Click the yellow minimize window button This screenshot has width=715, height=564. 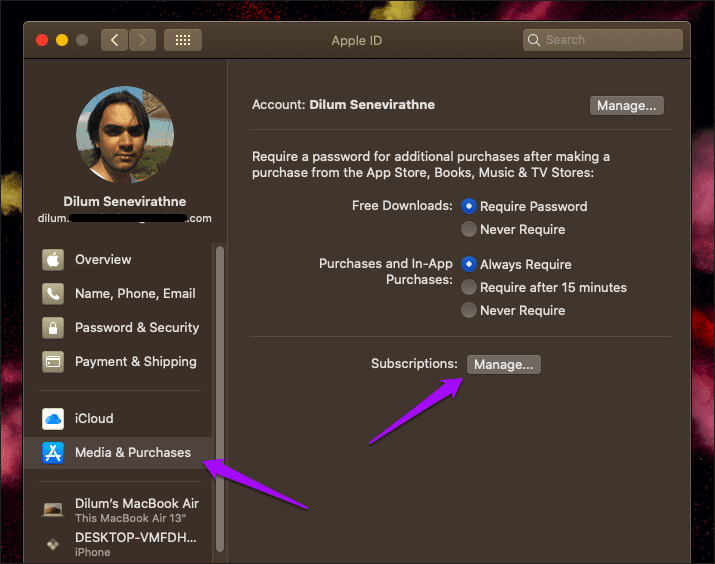click(x=62, y=40)
